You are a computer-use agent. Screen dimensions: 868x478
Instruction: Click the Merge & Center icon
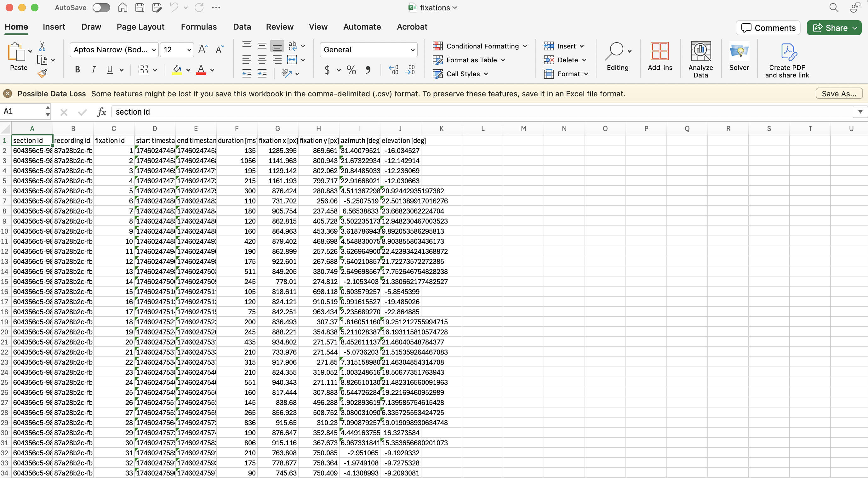tap(292, 60)
